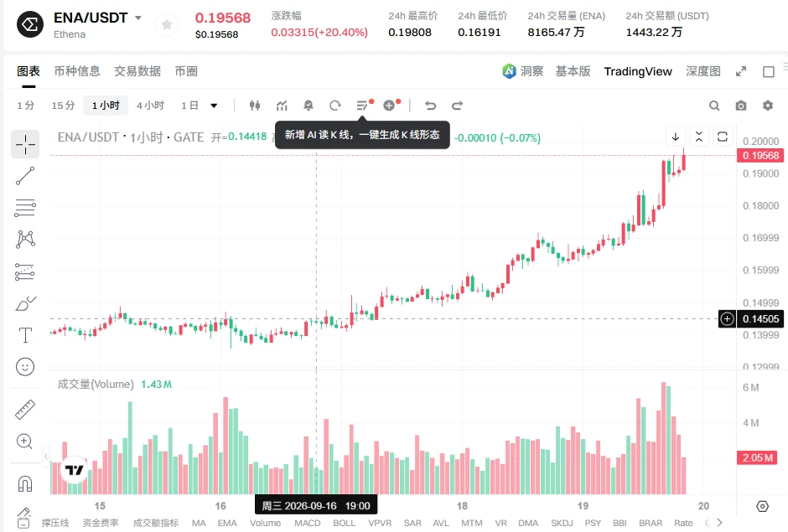This screenshot has height=532, width=788.
Task: Activate the zoom in tool
Action: [x=25, y=442]
